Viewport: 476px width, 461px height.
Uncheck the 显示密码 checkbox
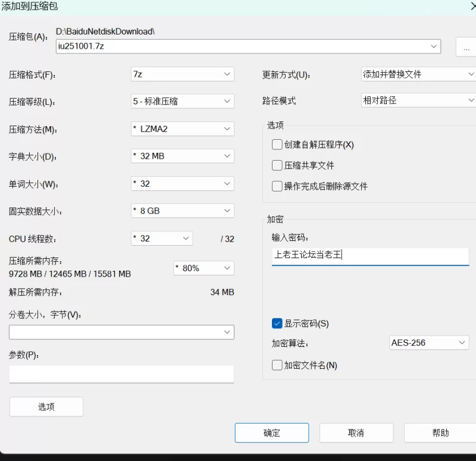coord(277,324)
